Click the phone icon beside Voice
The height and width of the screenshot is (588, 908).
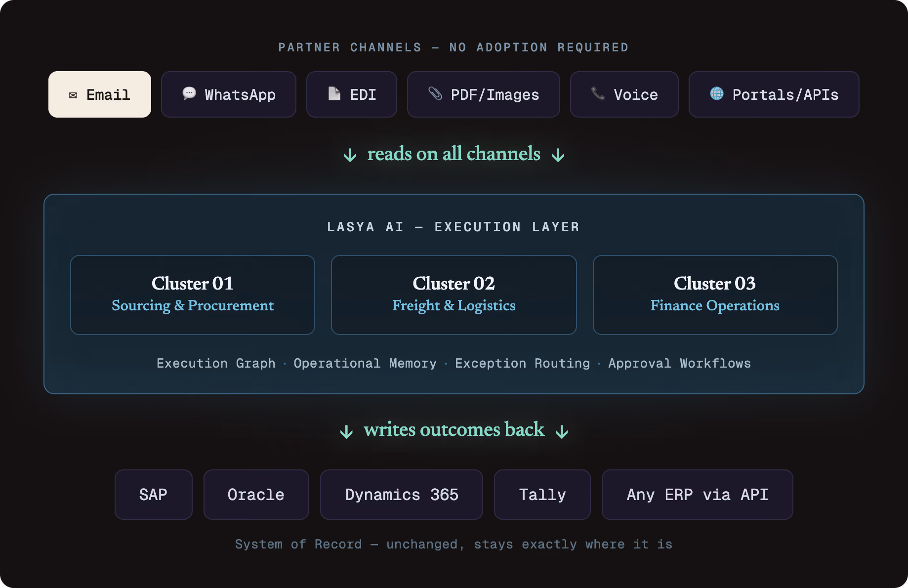pyautogui.click(x=598, y=93)
